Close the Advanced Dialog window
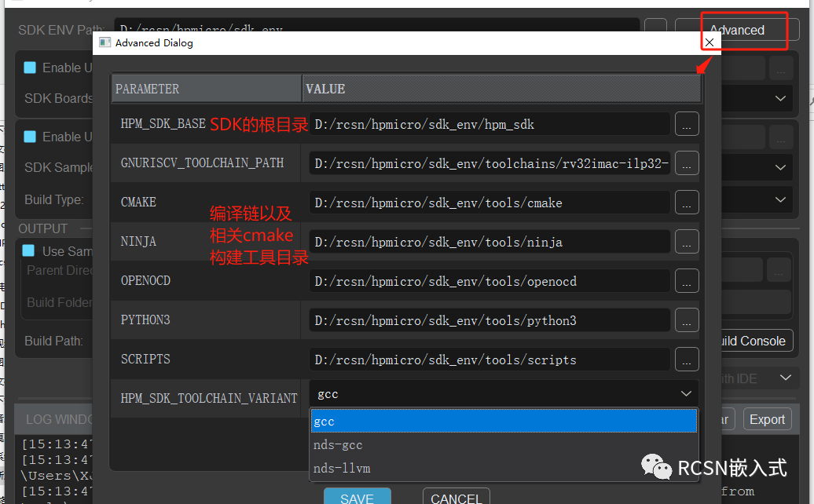The height and width of the screenshot is (504, 814). coord(709,42)
